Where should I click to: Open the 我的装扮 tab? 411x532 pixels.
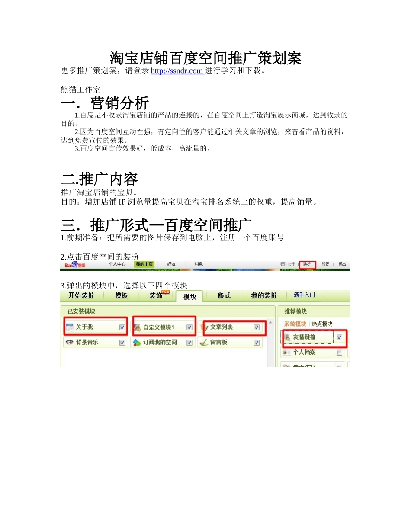coord(264,296)
